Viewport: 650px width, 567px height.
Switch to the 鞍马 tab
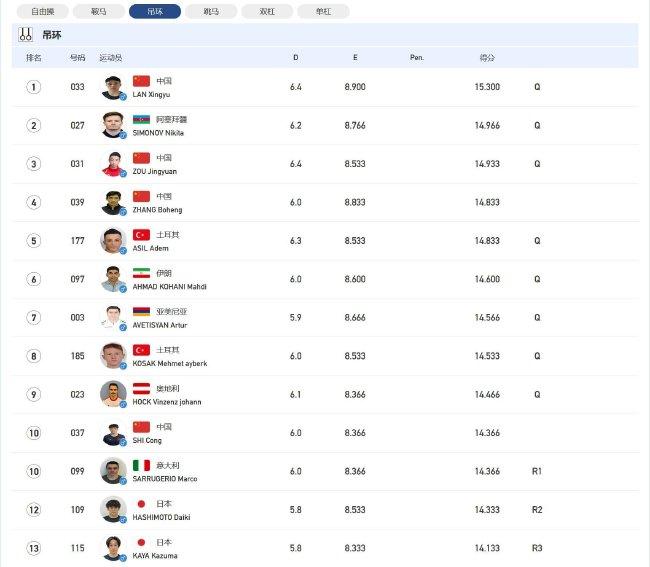(99, 12)
